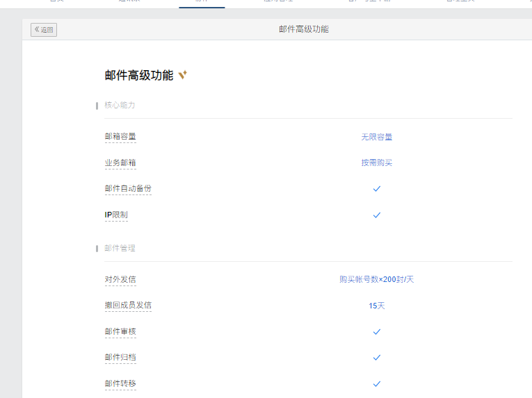Click the 撤回成员发信 label
Screen dimensions: 532x398
pos(128,306)
